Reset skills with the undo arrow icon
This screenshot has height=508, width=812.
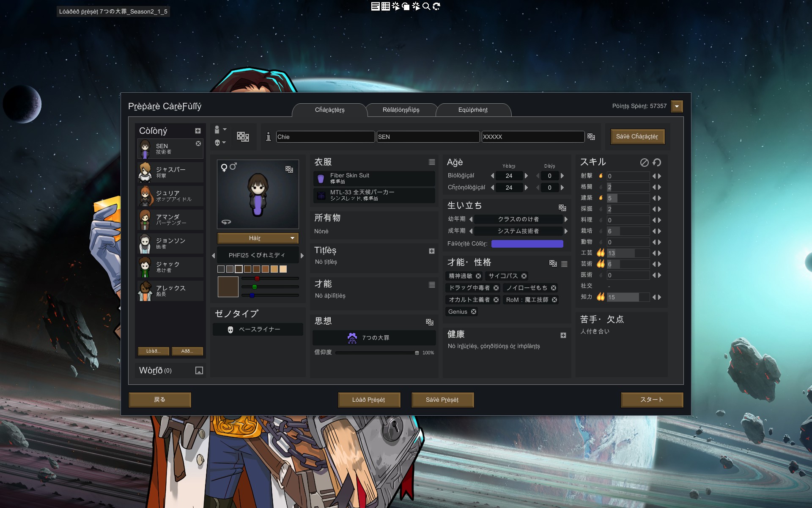pyautogui.click(x=657, y=163)
